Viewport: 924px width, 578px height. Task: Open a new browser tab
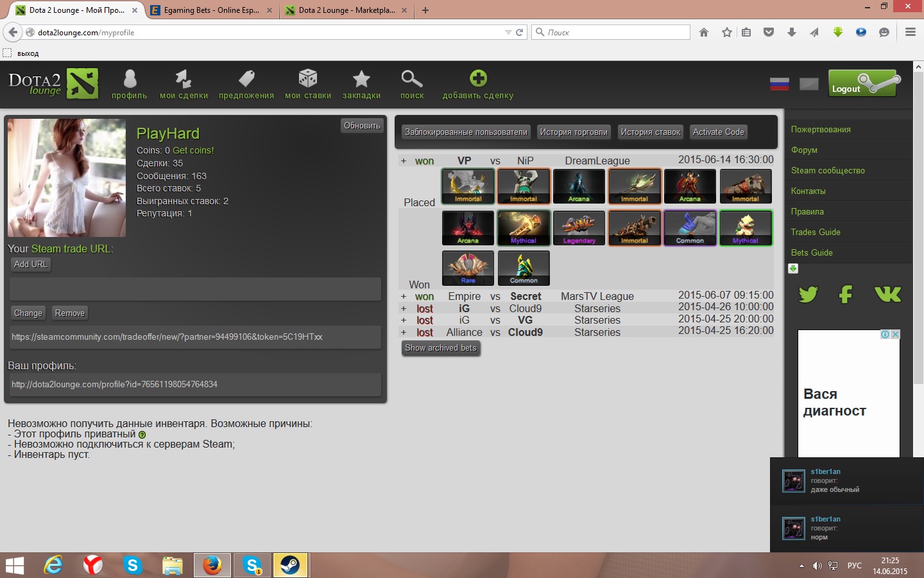click(x=425, y=10)
